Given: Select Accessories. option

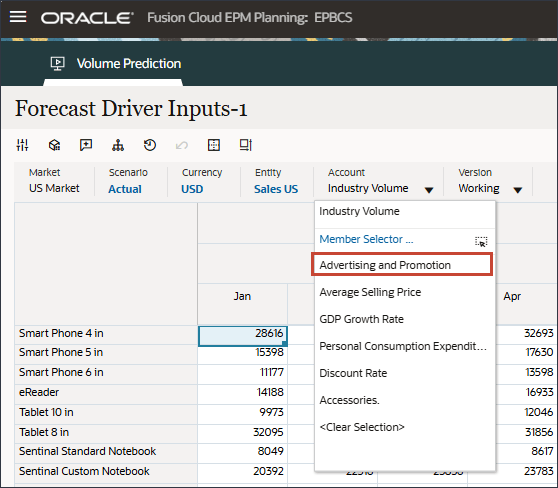Looking at the screenshot, I should click(x=405, y=400).
